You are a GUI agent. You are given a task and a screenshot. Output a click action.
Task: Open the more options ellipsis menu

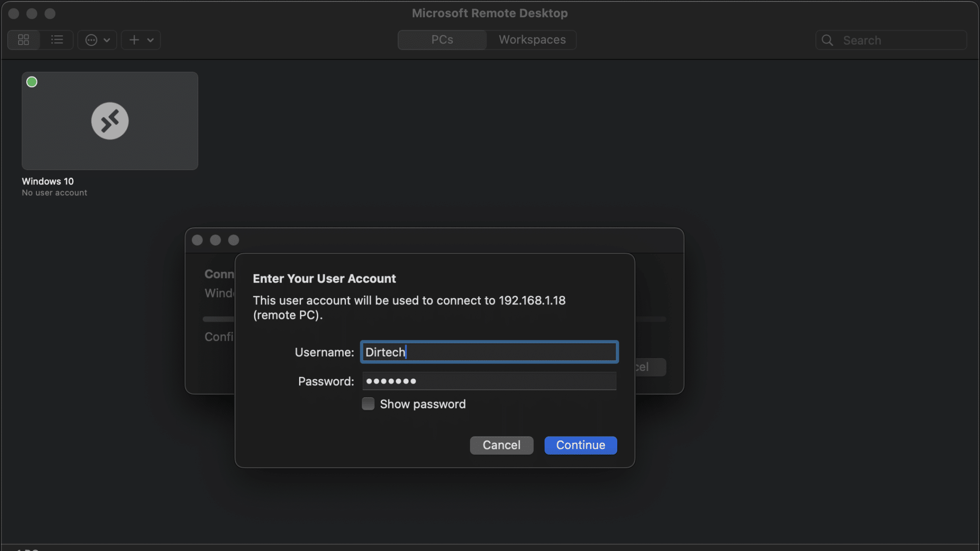tap(91, 40)
